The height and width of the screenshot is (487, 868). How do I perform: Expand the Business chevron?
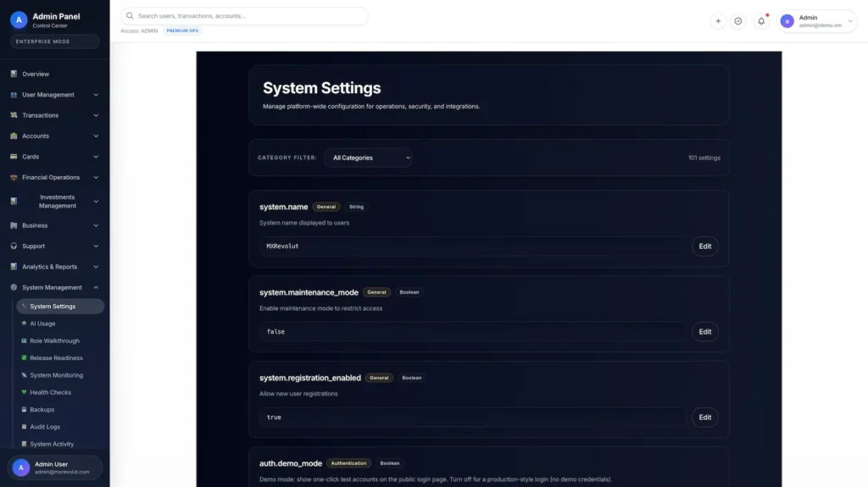pyautogui.click(x=96, y=225)
